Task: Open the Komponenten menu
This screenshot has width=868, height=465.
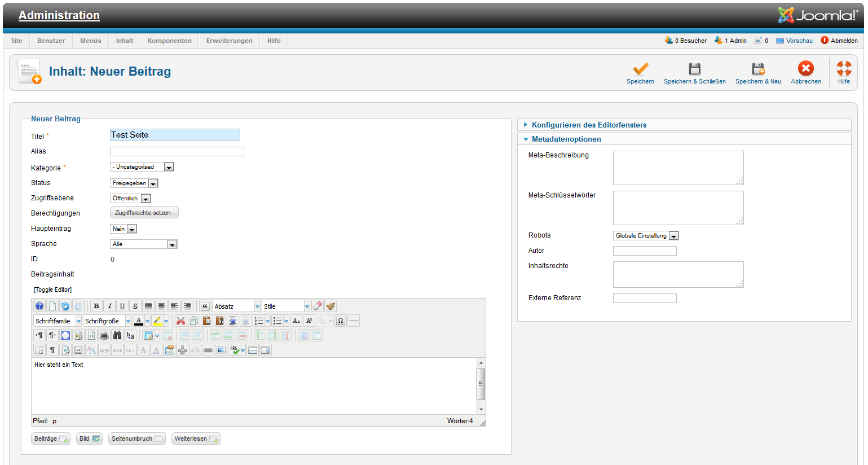Action: click(169, 41)
